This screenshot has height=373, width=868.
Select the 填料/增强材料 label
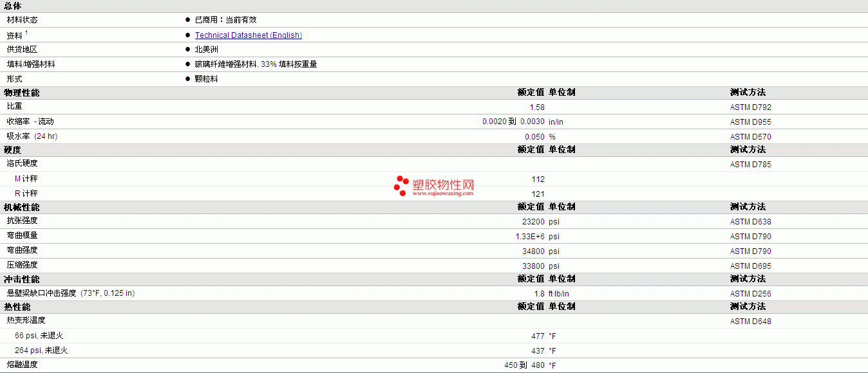point(31,64)
